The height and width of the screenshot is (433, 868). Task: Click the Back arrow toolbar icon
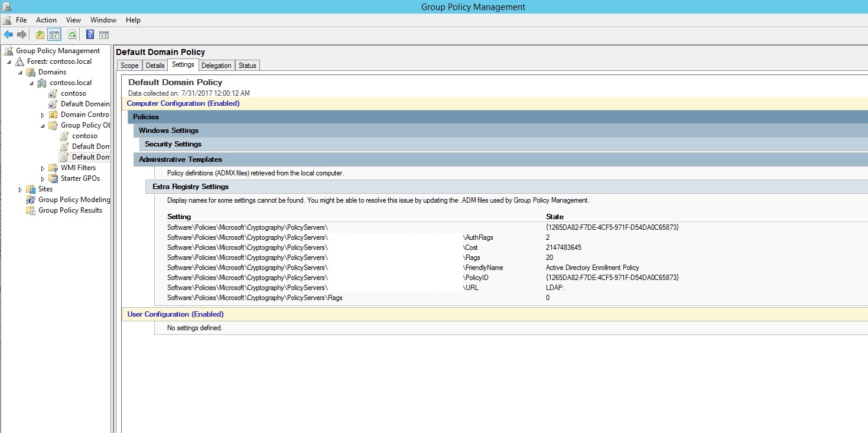point(8,34)
